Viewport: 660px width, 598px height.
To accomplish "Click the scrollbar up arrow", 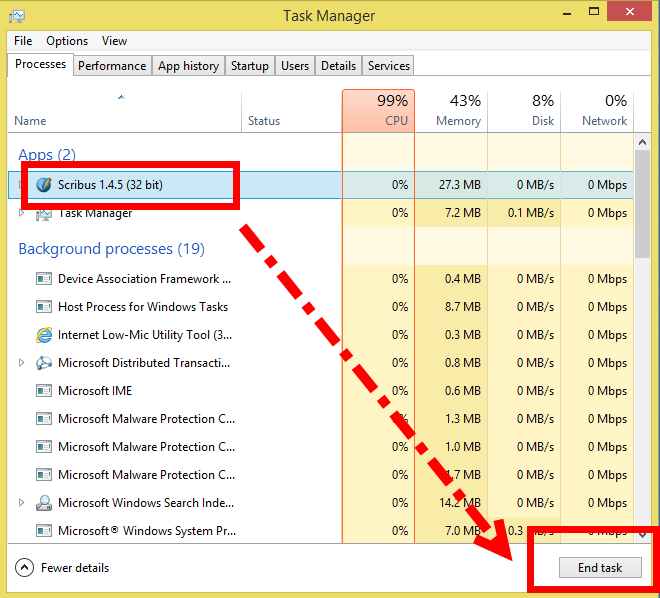I will (x=642, y=142).
